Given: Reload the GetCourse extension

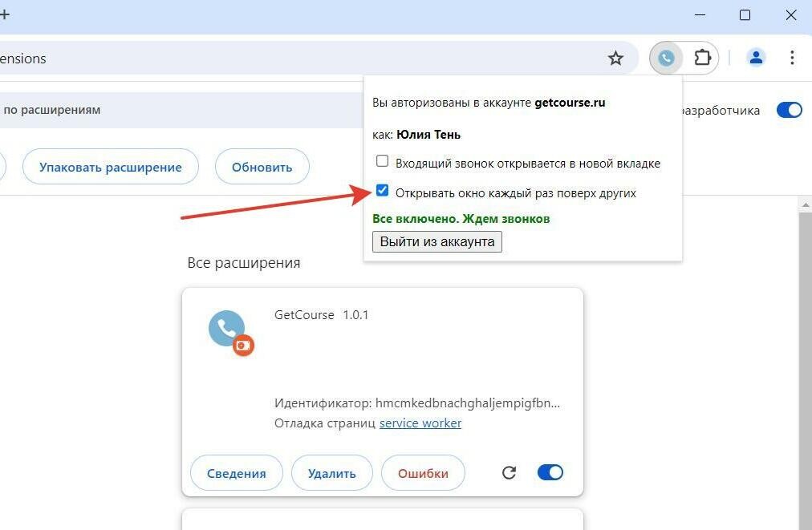Looking at the screenshot, I should coord(509,472).
